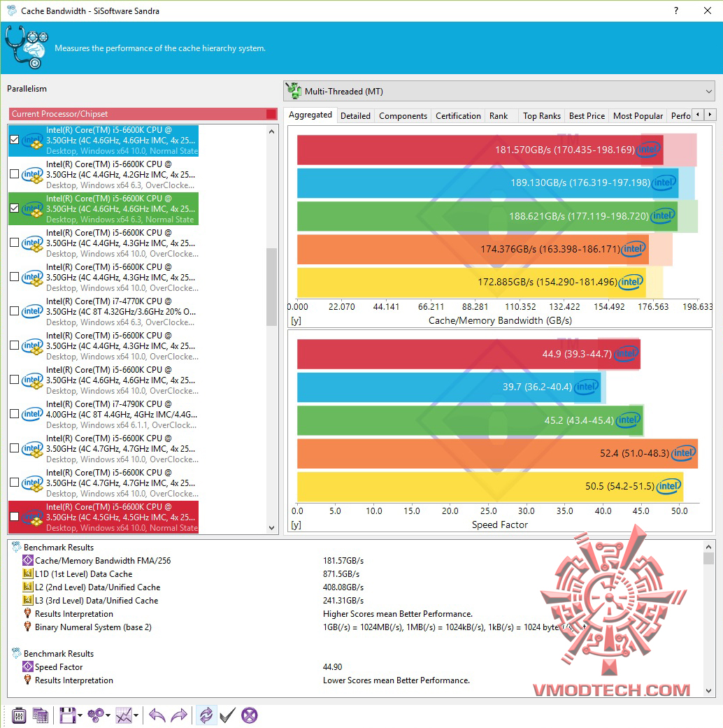Click the graph chart icon in toolbar

tap(124, 715)
